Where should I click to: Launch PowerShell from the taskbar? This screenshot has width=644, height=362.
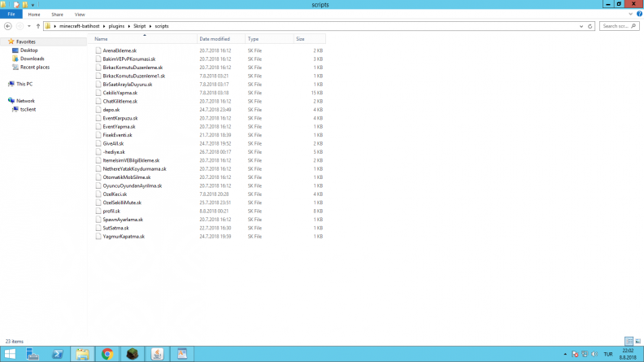pos(57,354)
